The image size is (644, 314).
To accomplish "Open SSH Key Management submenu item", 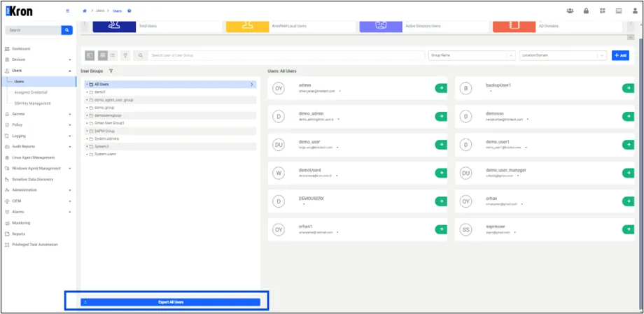I will [32, 104].
